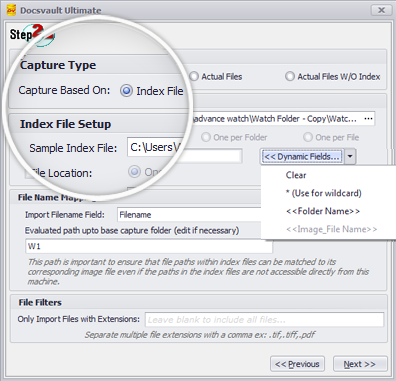The height and width of the screenshot is (381, 396).
Task: Click the Capture Type heading
Action: pyautogui.click(x=58, y=65)
